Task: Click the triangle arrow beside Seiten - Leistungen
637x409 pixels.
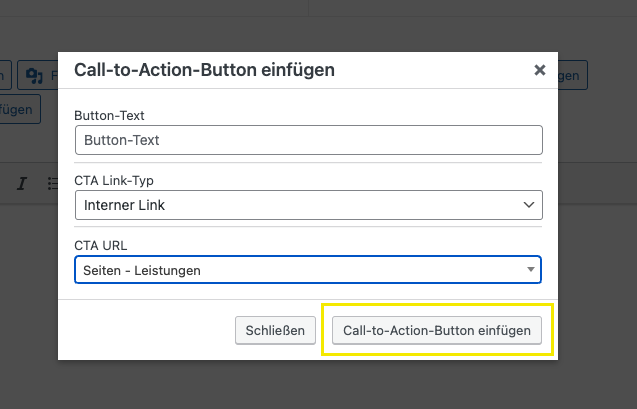Action: click(x=529, y=270)
